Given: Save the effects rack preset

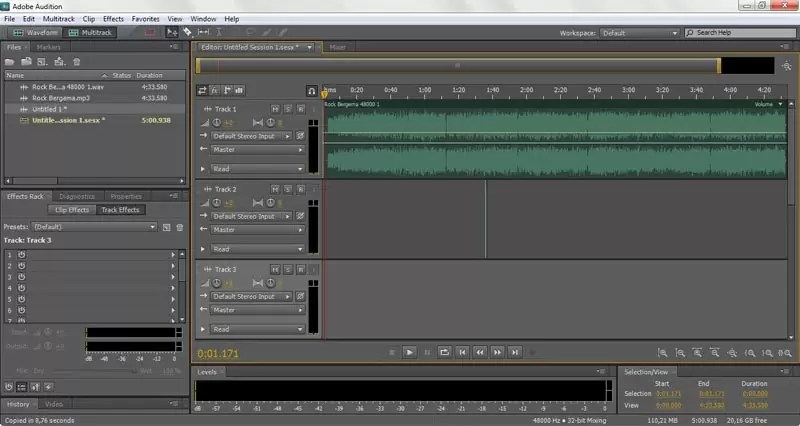Looking at the screenshot, I should pos(166,227).
